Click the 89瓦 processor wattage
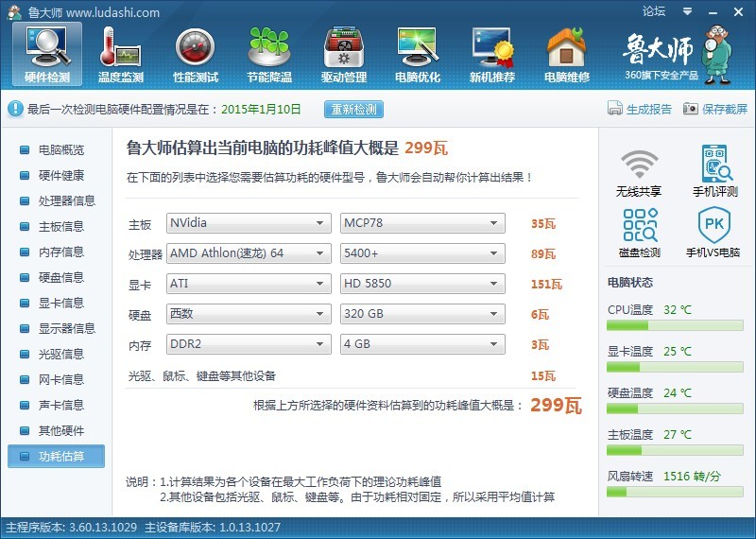The width and height of the screenshot is (756, 539). (543, 253)
